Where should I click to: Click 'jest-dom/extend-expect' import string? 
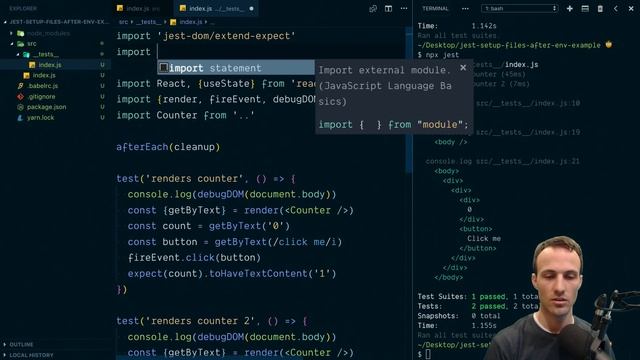click(x=226, y=36)
